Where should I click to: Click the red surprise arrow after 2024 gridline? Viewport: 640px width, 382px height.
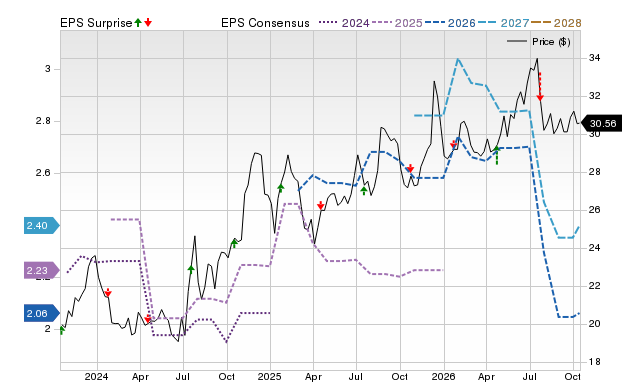108,292
